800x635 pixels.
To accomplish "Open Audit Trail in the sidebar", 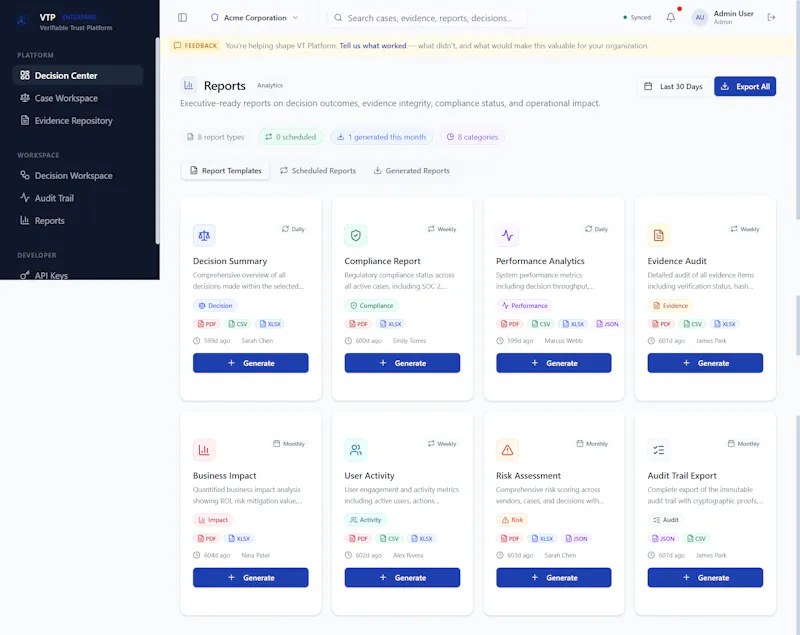I will (78, 198).
